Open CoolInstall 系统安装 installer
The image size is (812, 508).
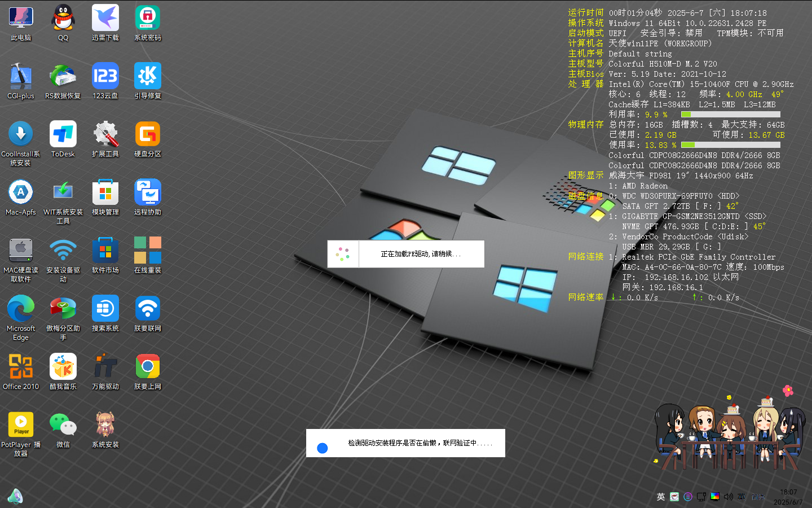20,134
